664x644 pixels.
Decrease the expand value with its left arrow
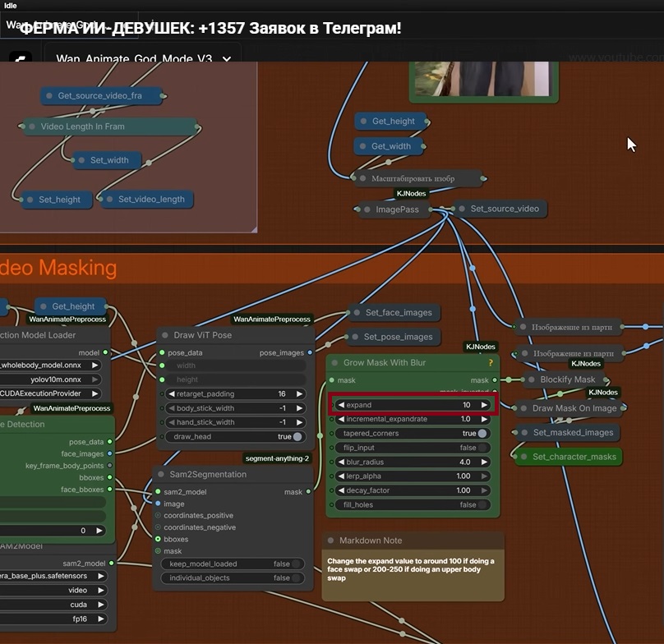tap(341, 405)
